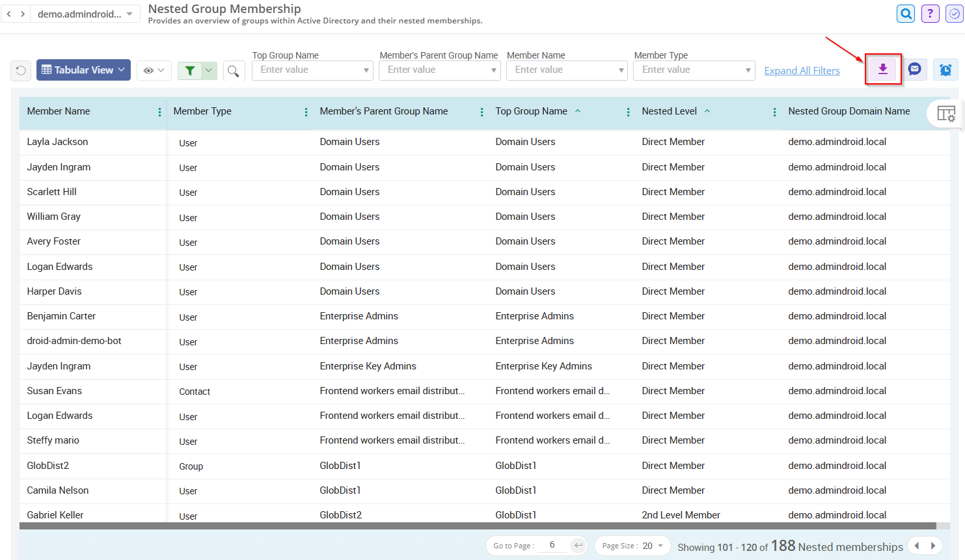The width and height of the screenshot is (965, 560).
Task: Open the Page Size dropdown
Action: 632,546
